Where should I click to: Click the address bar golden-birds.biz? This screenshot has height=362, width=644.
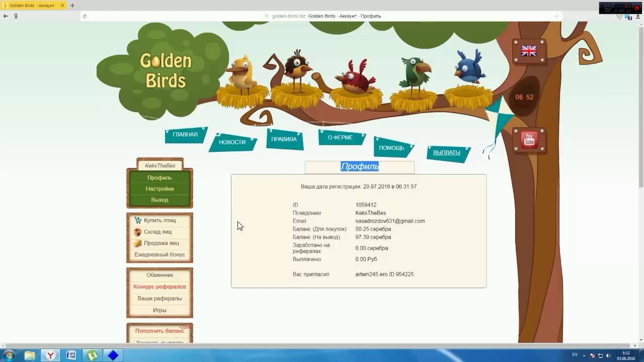click(x=288, y=16)
